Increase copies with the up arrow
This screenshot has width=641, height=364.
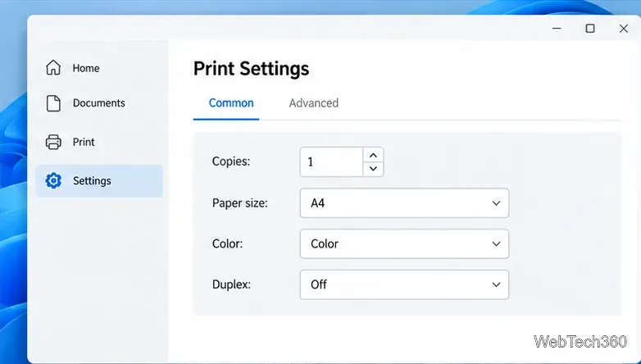coord(373,156)
